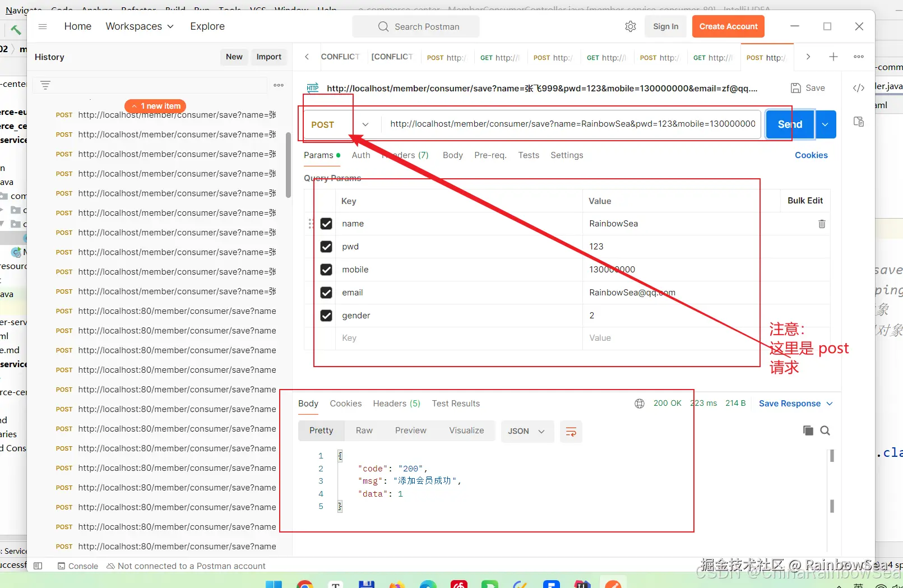The image size is (903, 588).
Task: Open the Postman hamburger menu
Action: [x=43, y=26]
